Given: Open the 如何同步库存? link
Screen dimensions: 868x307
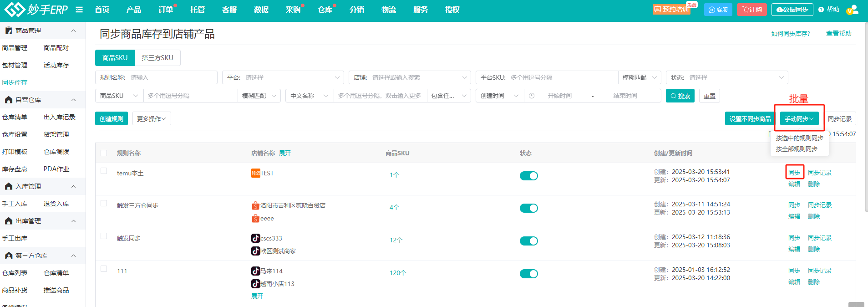Looking at the screenshot, I should [x=791, y=34].
